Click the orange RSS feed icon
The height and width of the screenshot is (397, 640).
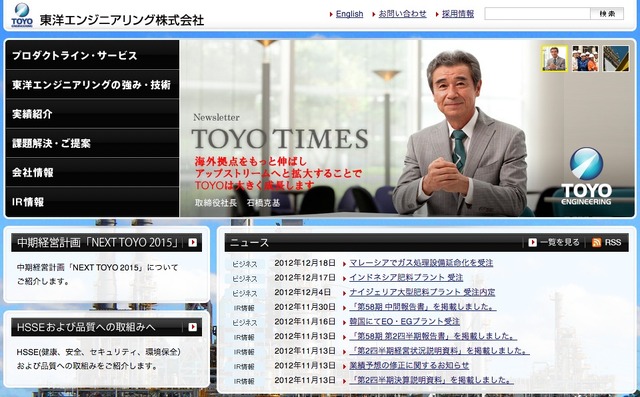596,242
